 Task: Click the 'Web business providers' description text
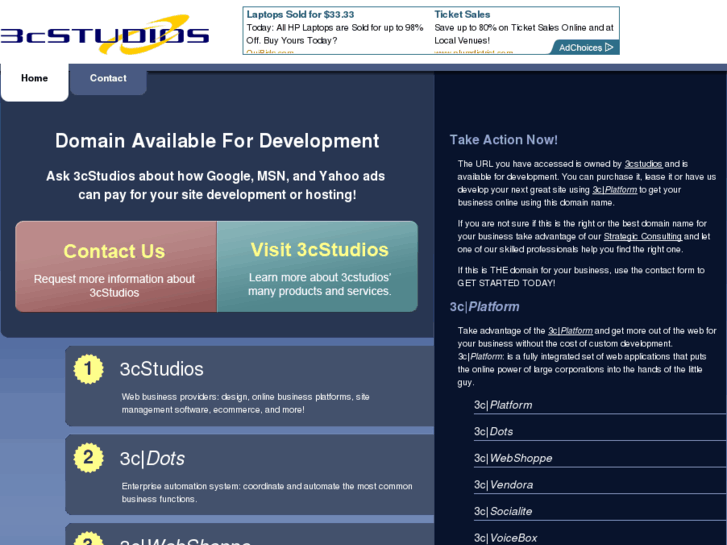tap(245, 403)
